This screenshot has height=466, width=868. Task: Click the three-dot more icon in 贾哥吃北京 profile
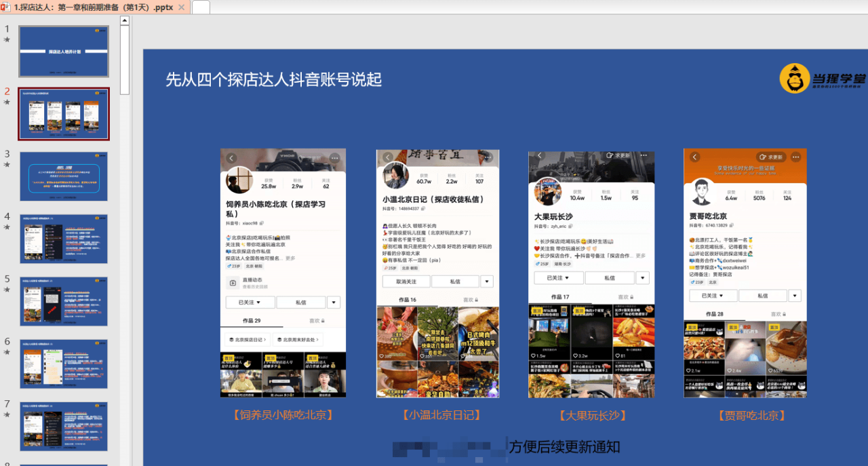pos(796,157)
